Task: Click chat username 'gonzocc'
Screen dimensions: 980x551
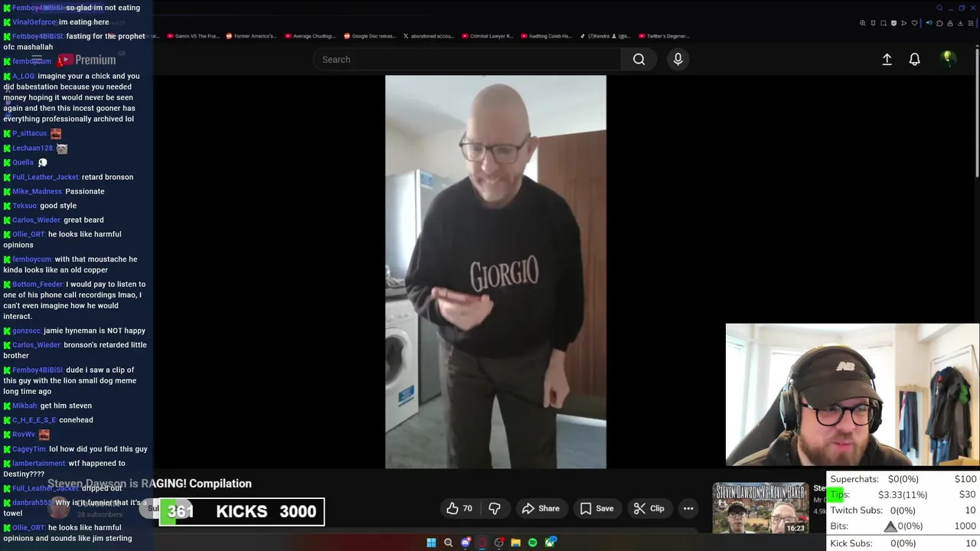Action: (26, 331)
